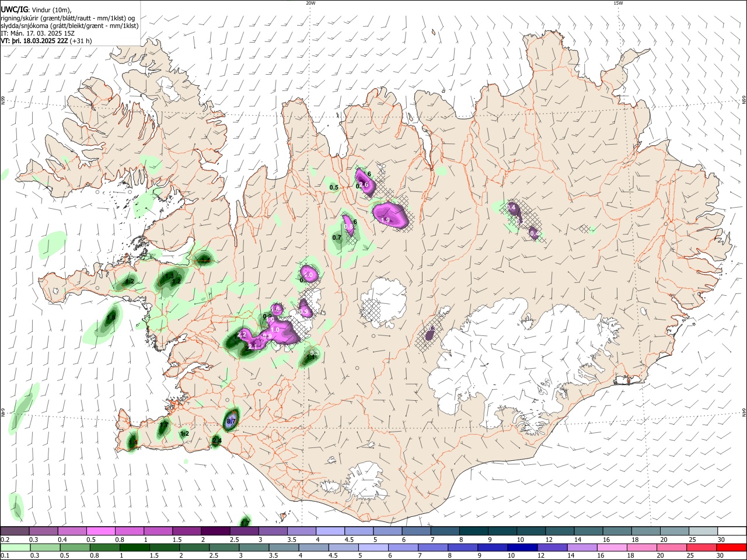Click the '2.2' value in the dark green rain area
Screen dimensions: 747x560
(x=242, y=335)
